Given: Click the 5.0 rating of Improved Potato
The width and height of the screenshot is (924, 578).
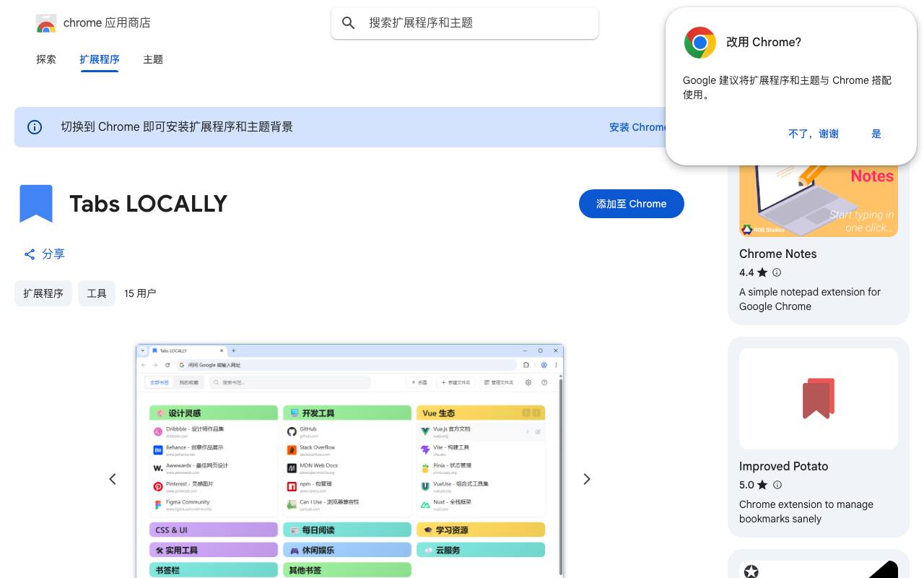Looking at the screenshot, I should pyautogui.click(x=754, y=485).
